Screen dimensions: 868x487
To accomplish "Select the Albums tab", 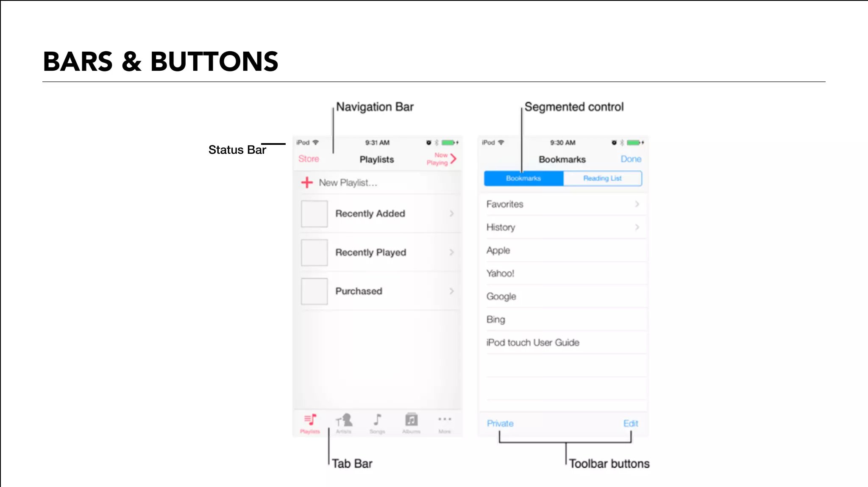I will click(x=411, y=423).
